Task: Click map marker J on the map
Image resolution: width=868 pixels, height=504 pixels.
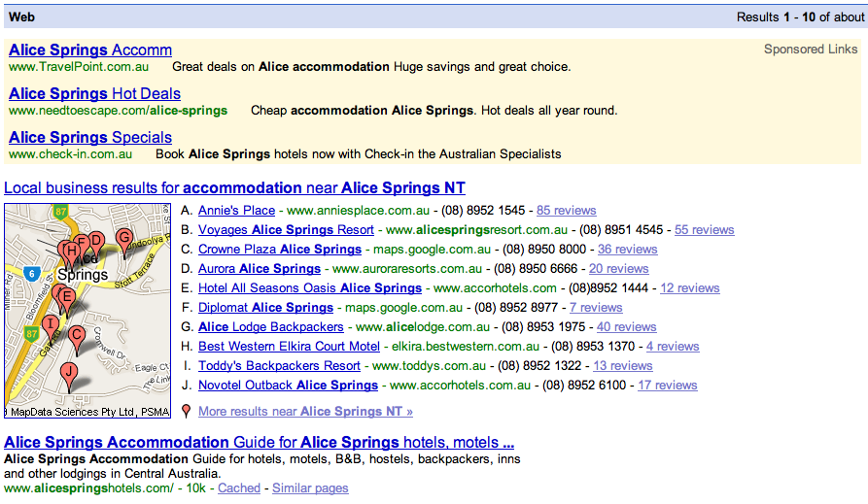Action: 68,372
